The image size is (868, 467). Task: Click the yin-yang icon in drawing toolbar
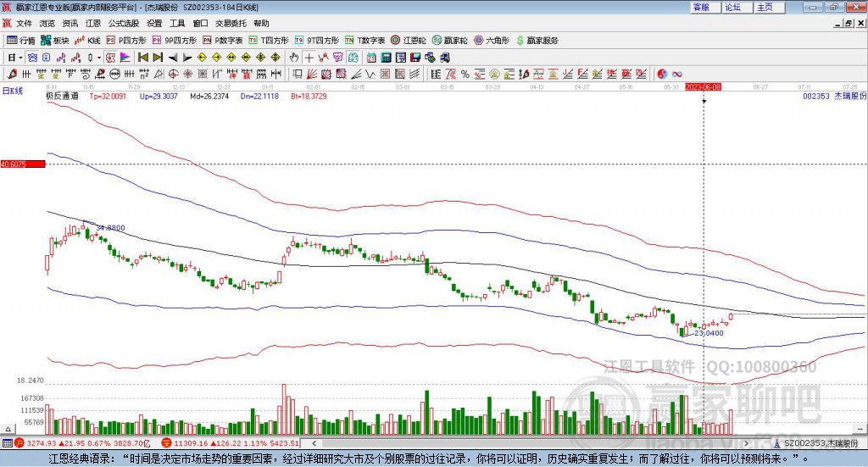tap(663, 75)
